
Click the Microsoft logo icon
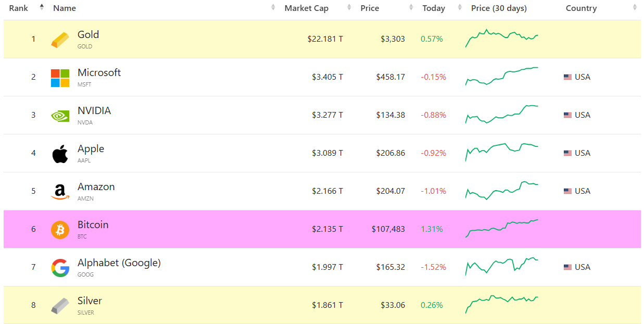(60, 78)
